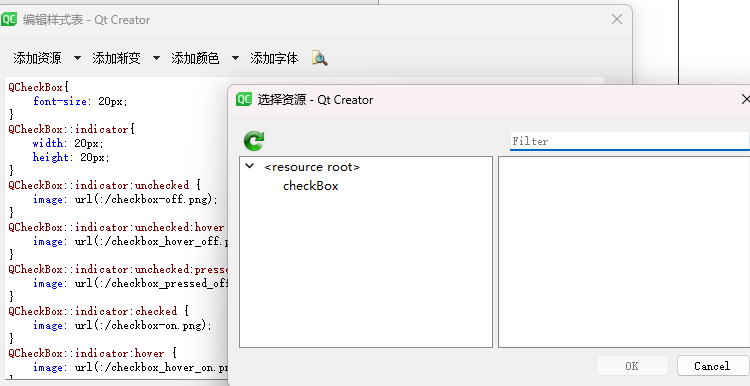Image resolution: width=750 pixels, height=386 pixels.
Task: Click the 添加渐变 button
Action: pos(116,58)
